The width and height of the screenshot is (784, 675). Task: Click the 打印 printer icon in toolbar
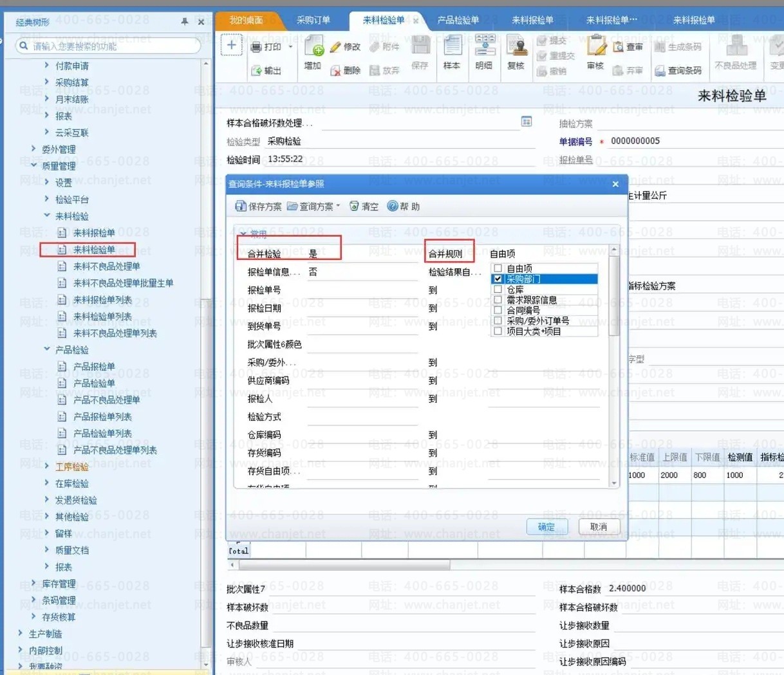(x=256, y=47)
